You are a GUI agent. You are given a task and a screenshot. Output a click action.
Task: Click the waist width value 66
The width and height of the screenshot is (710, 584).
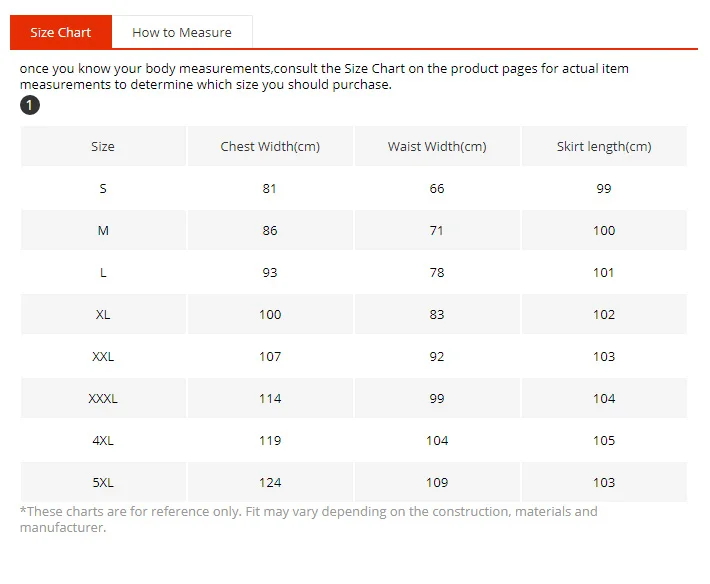437,188
